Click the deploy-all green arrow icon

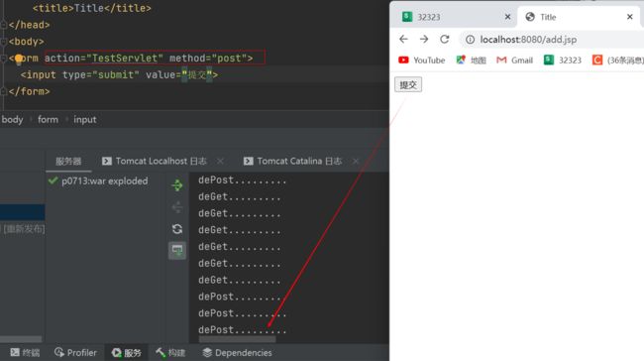point(177,185)
